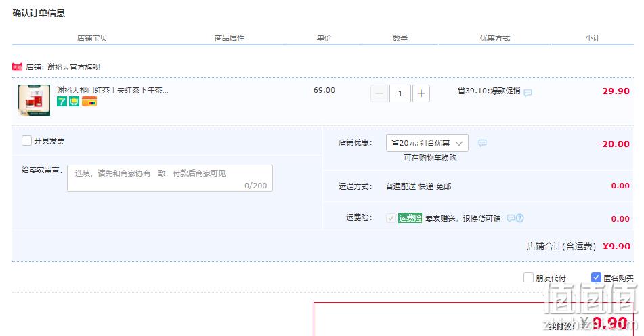This screenshot has height=336, width=644.
Task: Click the 普通配送 快递 免邮 shipping text
Action: 418,186
